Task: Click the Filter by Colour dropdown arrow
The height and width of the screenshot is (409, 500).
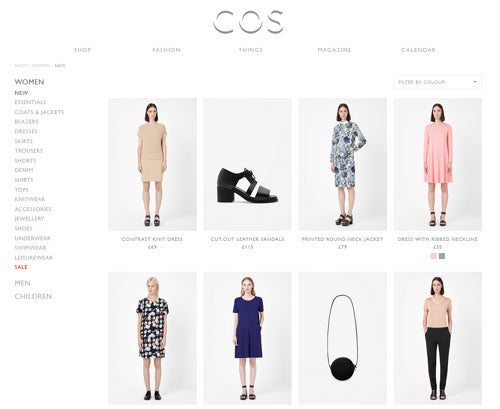Action: 475,82
